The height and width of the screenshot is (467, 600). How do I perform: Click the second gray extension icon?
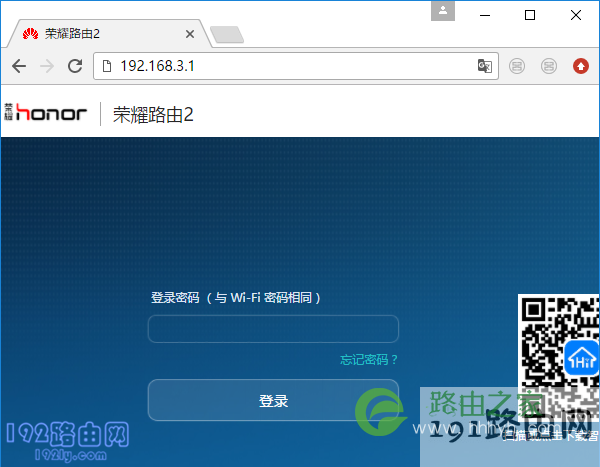pyautogui.click(x=549, y=66)
